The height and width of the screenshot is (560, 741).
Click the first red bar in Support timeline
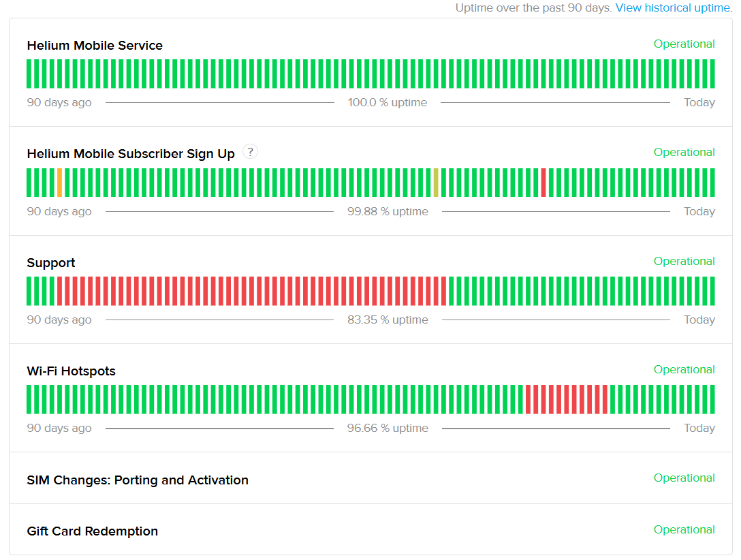(60, 291)
